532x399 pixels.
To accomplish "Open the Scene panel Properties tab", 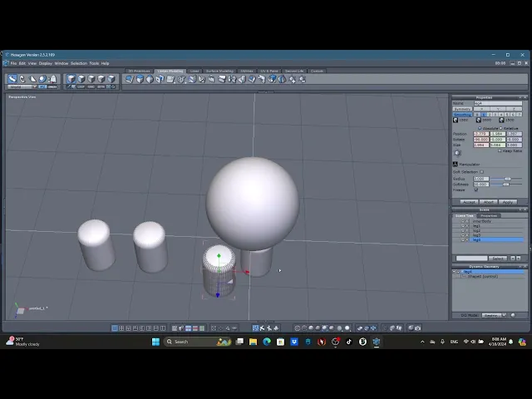I will [489, 216].
